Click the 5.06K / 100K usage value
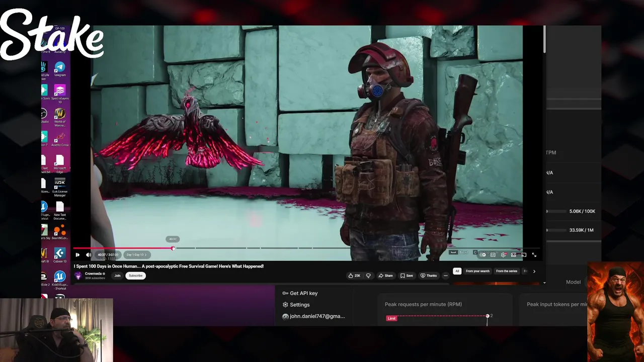Viewport: 644px width, 362px height. (x=582, y=211)
